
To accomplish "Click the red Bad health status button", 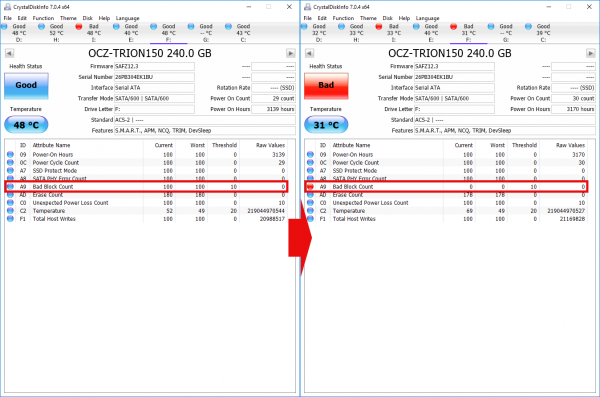I will [x=326, y=86].
